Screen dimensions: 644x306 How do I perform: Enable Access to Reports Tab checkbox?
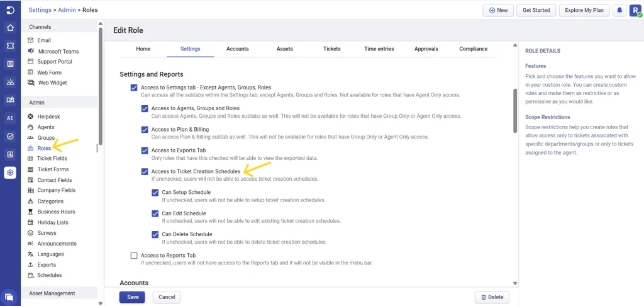133,256
